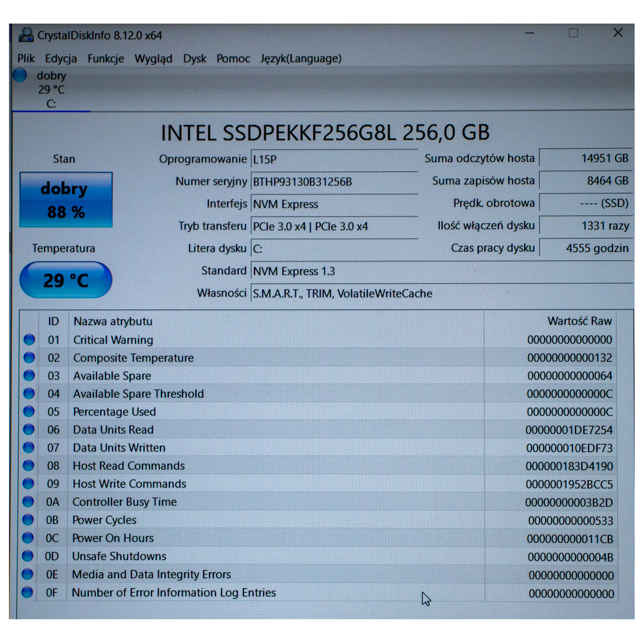
Task: Select the C: drive tab showing dobry 29 °C
Action: point(51,89)
